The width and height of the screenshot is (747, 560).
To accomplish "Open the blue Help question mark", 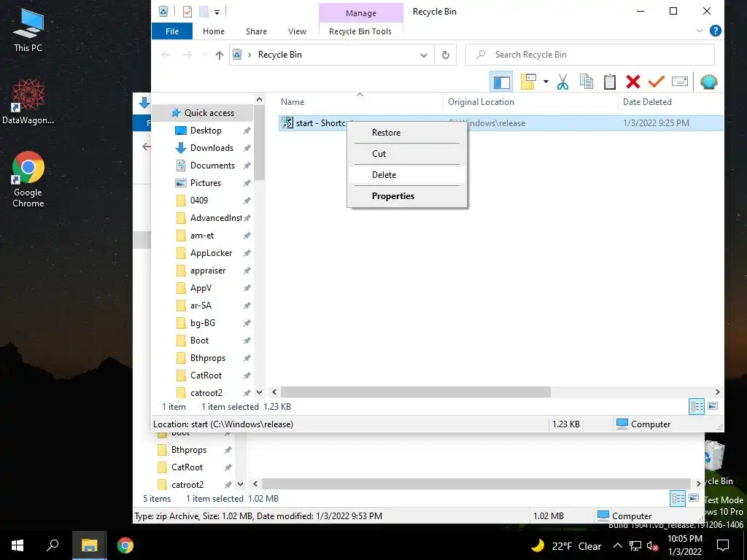I will point(715,31).
